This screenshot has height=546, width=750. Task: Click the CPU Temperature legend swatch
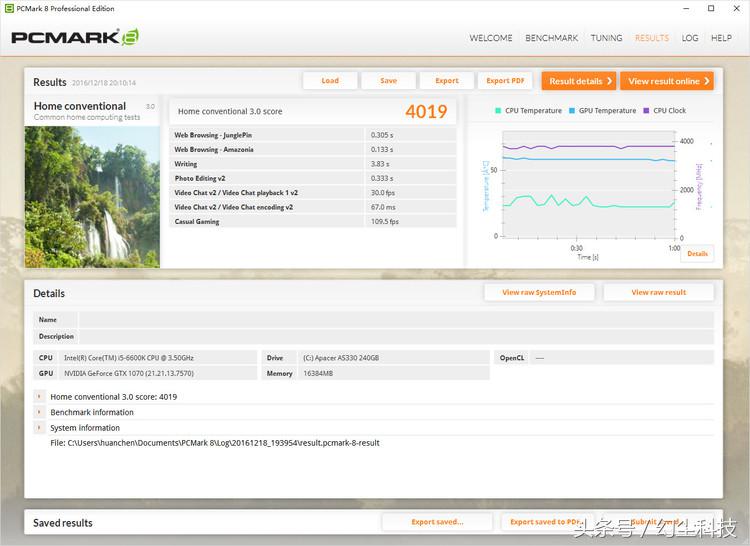click(x=498, y=111)
